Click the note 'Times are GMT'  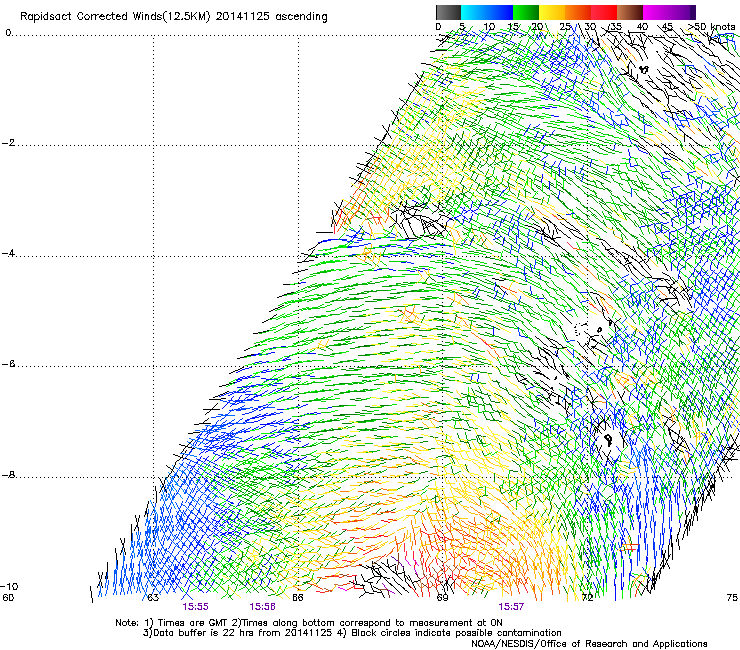pos(194,623)
